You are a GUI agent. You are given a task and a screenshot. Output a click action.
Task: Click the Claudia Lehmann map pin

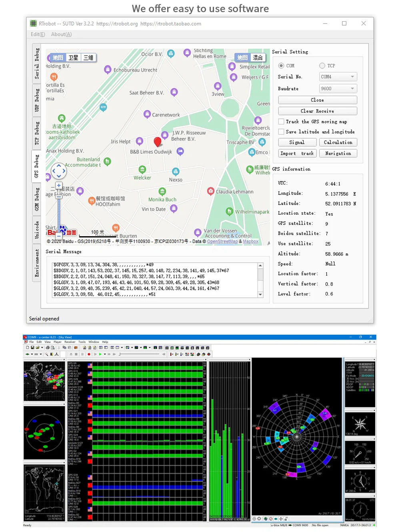pyautogui.click(x=211, y=191)
